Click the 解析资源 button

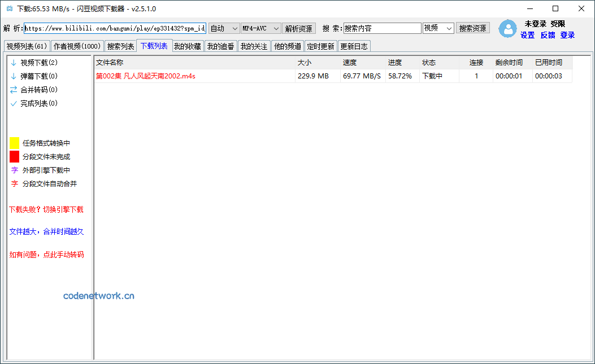299,27
